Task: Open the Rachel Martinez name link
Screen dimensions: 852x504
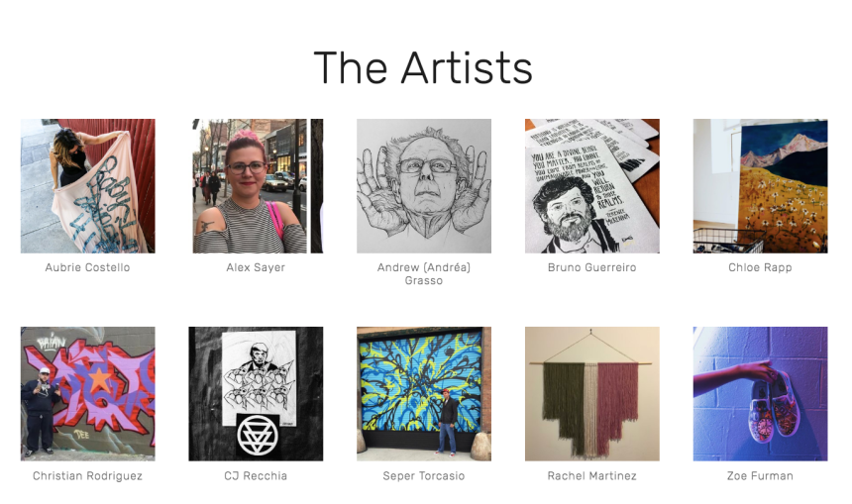Action: coord(591,475)
